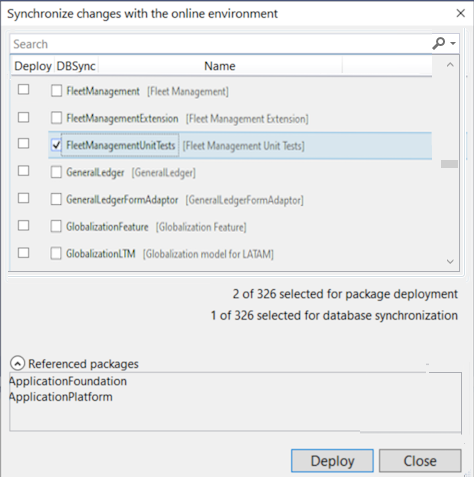
Task: Tick the Deploy checkbox for GlobalizationLTM
Action: click(x=23, y=253)
